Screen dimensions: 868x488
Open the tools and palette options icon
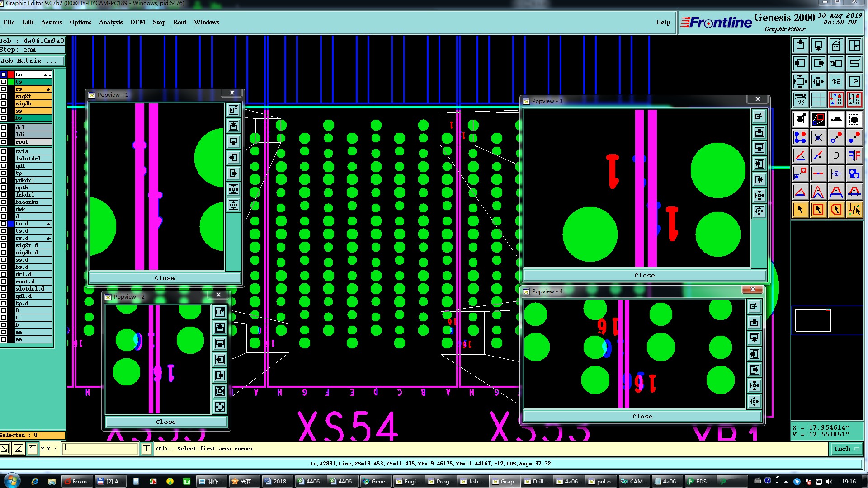[800, 99]
